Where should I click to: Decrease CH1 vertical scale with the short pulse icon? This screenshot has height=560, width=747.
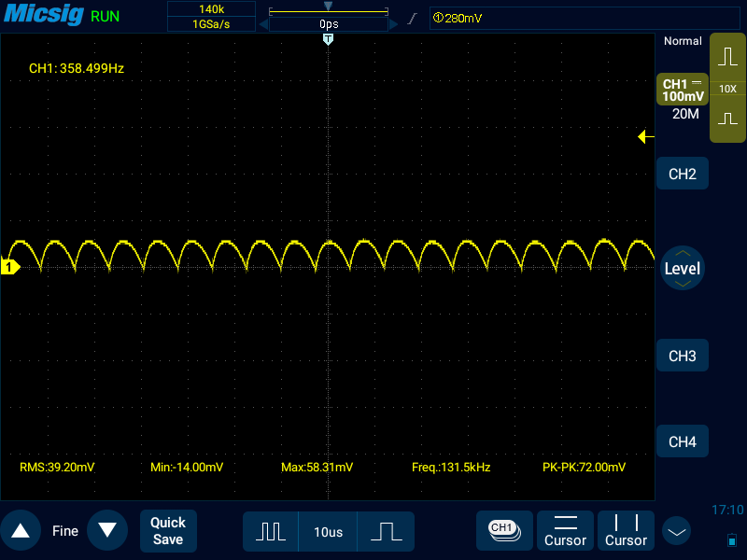point(727,119)
